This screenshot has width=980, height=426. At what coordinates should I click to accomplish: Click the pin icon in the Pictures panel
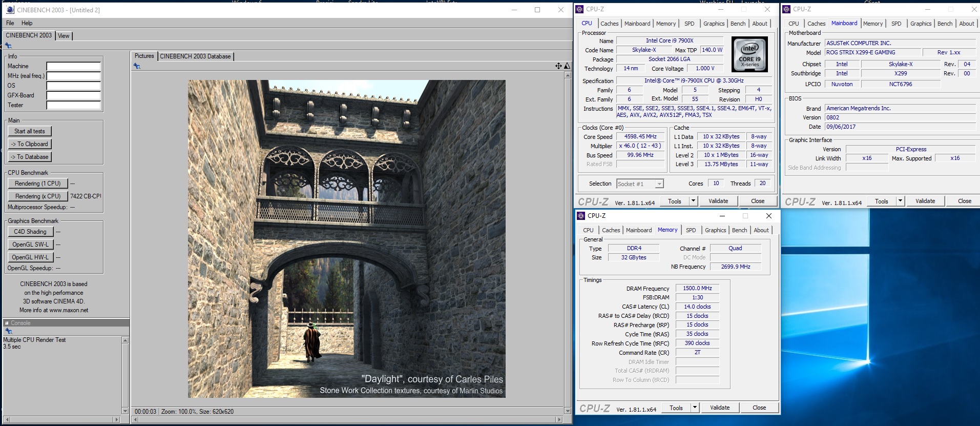click(x=137, y=66)
